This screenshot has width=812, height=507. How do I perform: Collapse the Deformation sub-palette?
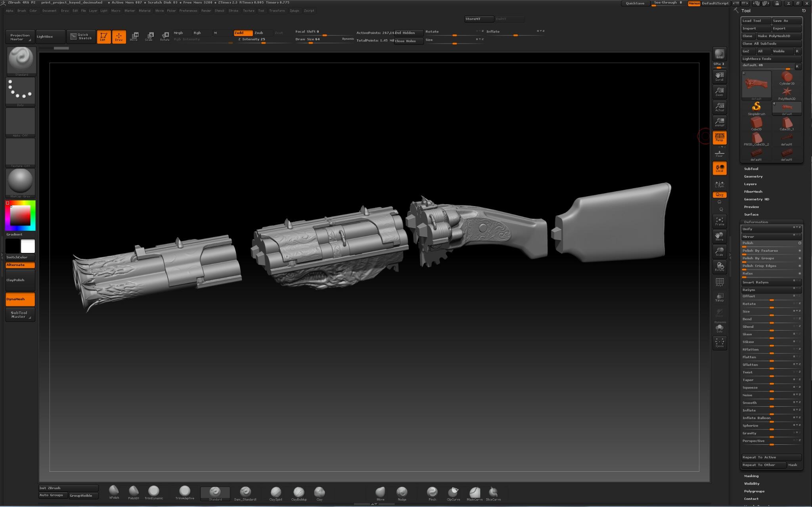[x=756, y=222]
